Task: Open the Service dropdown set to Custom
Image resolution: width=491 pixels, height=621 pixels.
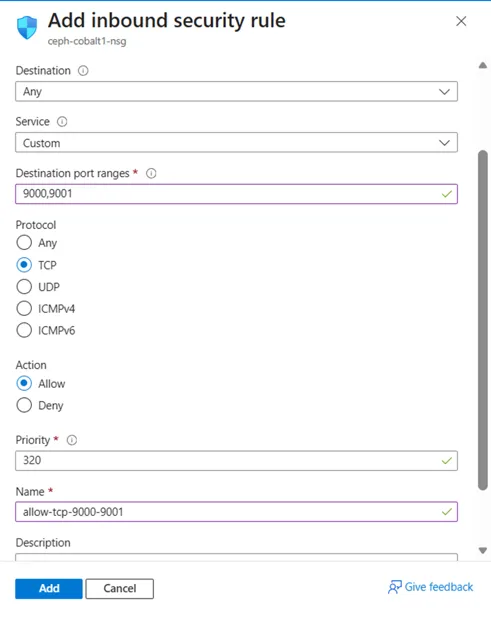Action: click(236, 143)
